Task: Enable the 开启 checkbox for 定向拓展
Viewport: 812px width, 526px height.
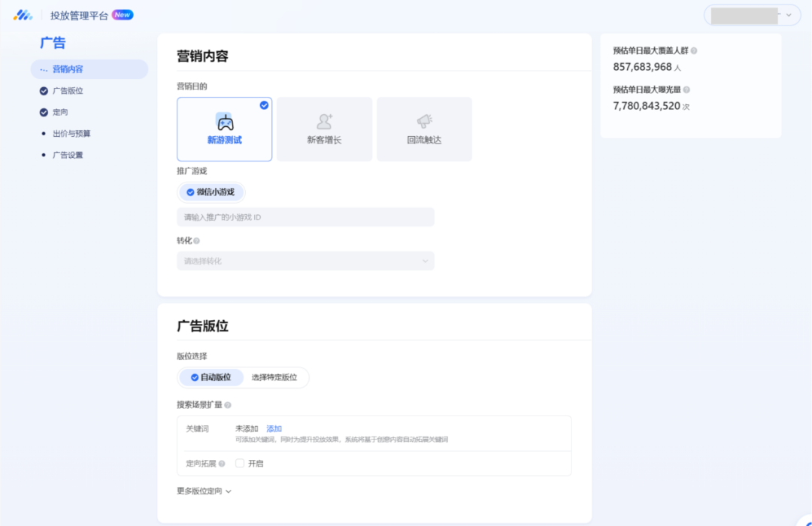Action: coord(240,464)
